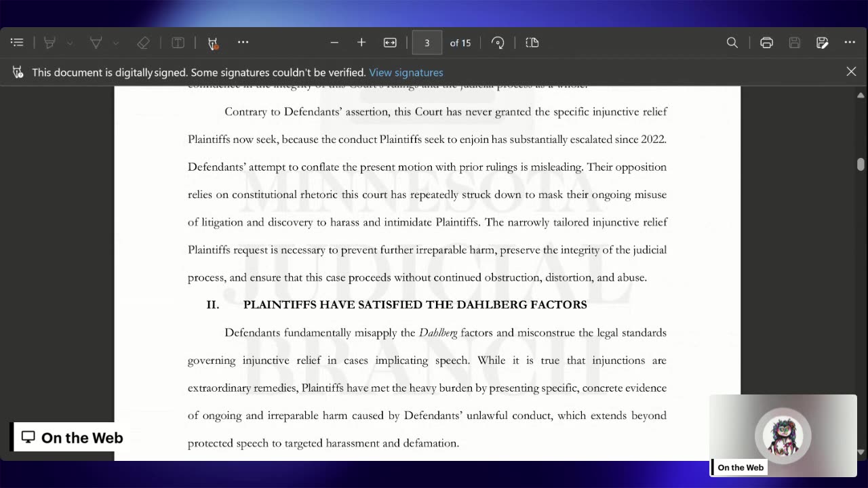This screenshot has width=868, height=488.
Task: Click the vertical scrollbar thumb
Action: (861, 165)
